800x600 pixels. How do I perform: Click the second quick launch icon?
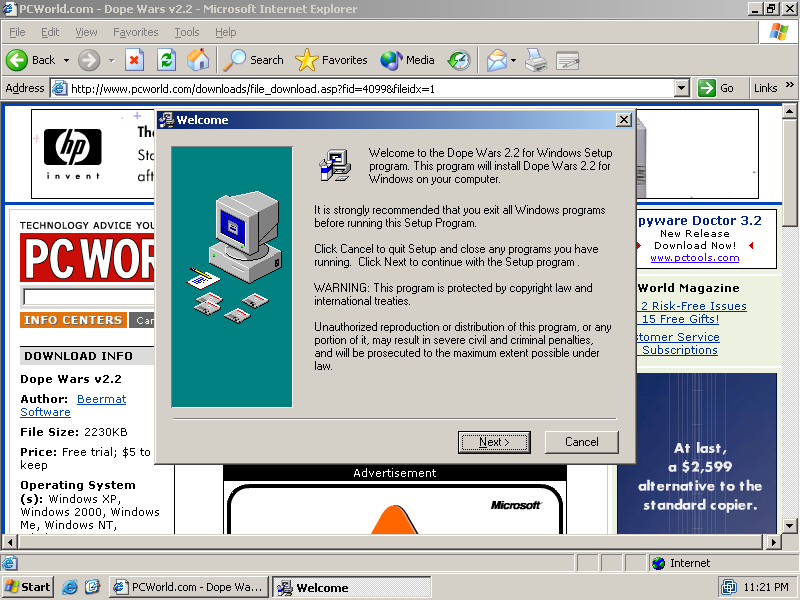(92, 587)
